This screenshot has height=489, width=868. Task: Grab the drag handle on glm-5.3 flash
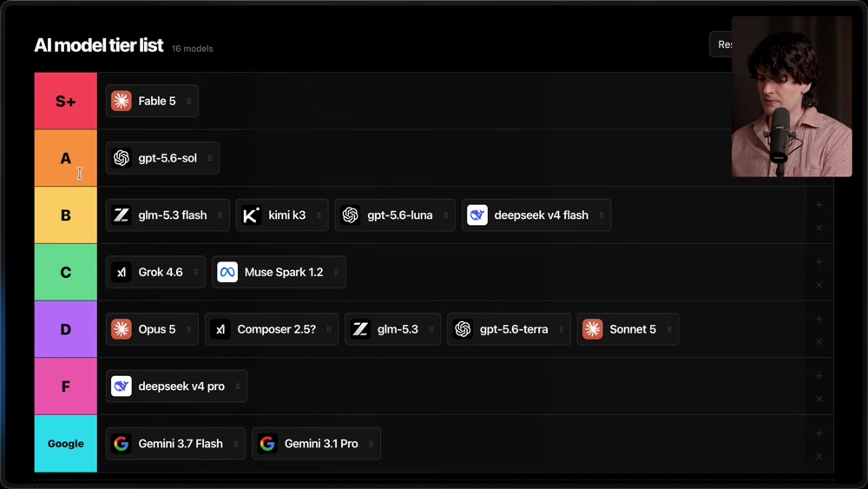tap(220, 215)
